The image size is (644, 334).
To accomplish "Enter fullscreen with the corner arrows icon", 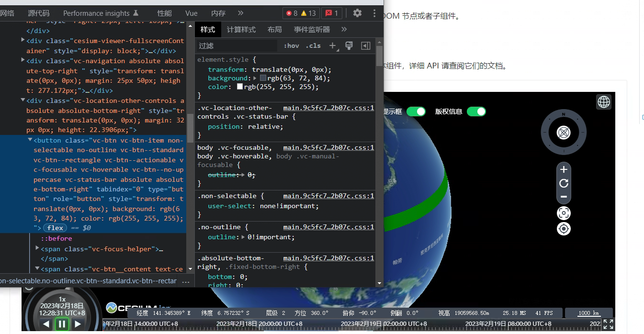I will point(608,324).
